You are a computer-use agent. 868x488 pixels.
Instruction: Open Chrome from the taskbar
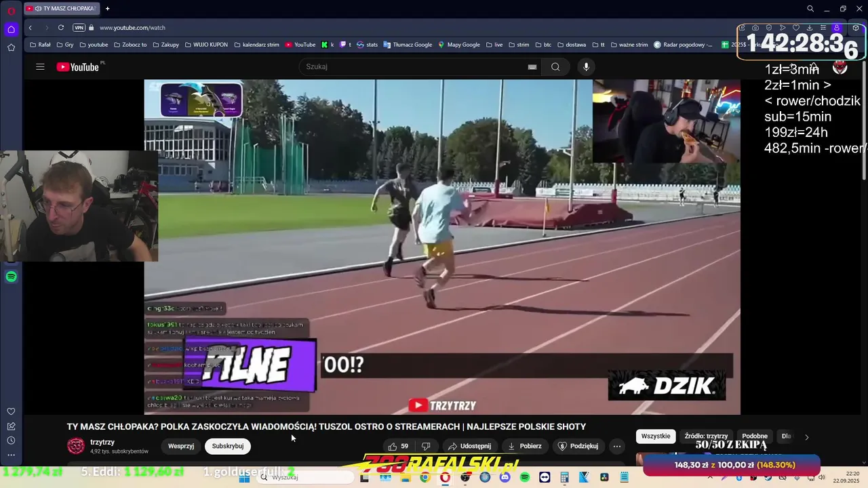click(425, 477)
